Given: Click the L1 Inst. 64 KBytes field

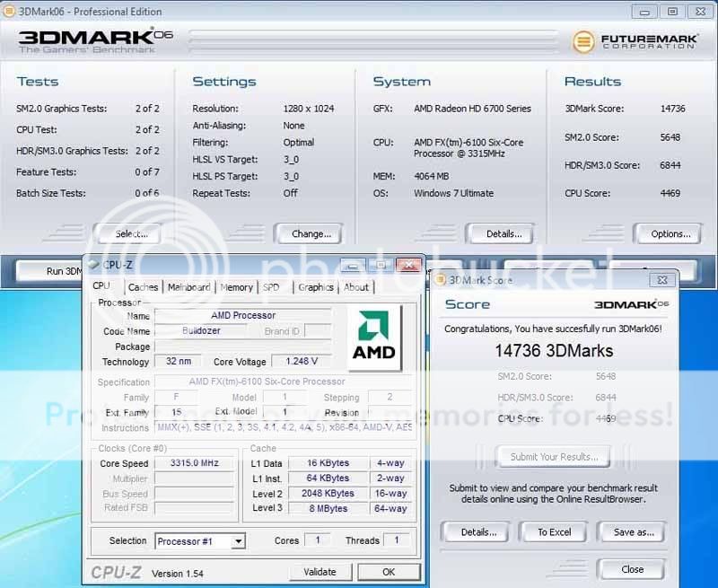Looking at the screenshot, I should (328, 478).
